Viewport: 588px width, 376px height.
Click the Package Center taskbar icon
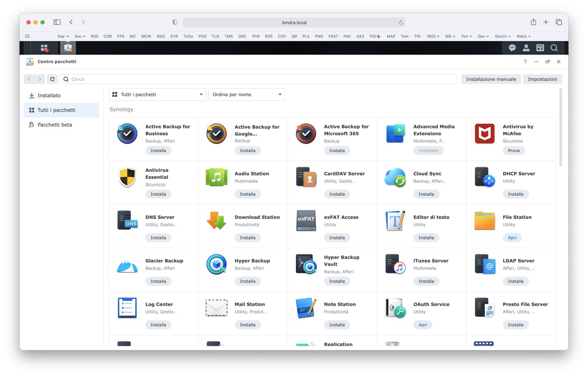[68, 48]
